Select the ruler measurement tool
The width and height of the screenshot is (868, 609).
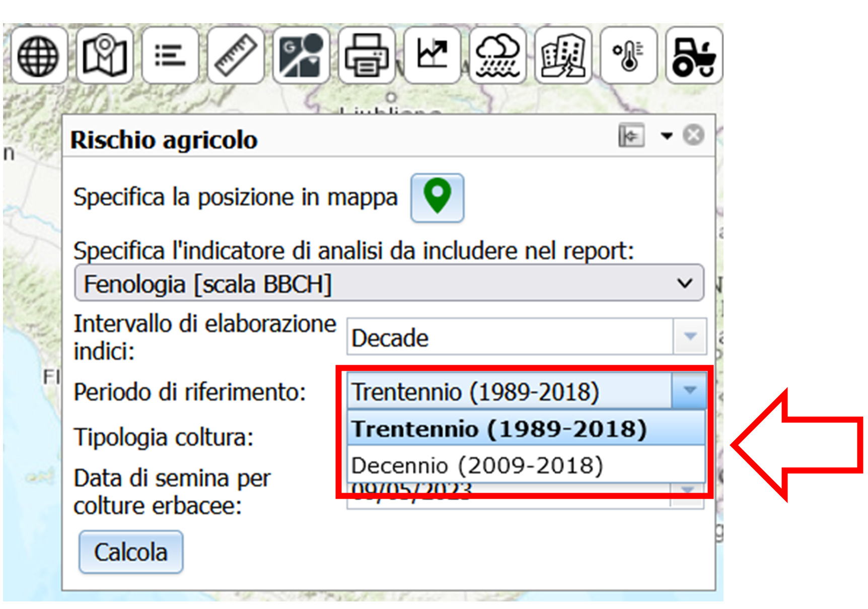pos(236,55)
